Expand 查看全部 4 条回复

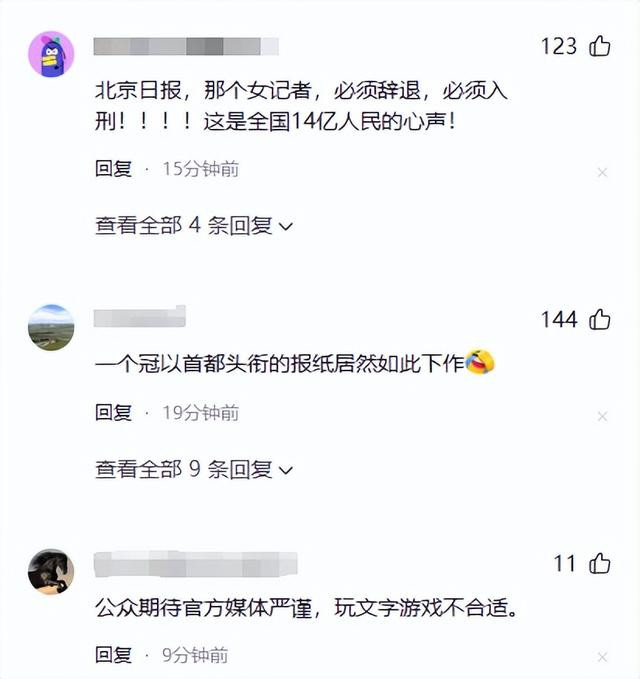click(194, 225)
